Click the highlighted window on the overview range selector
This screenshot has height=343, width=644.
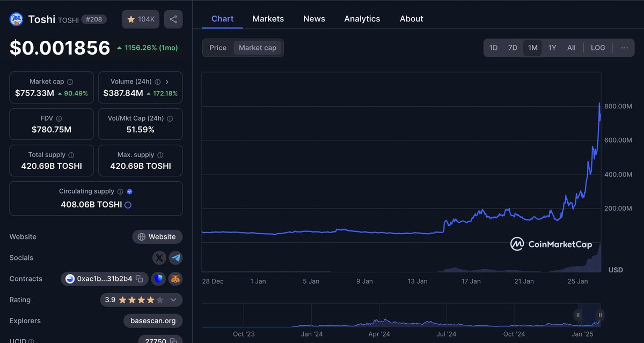589,315
